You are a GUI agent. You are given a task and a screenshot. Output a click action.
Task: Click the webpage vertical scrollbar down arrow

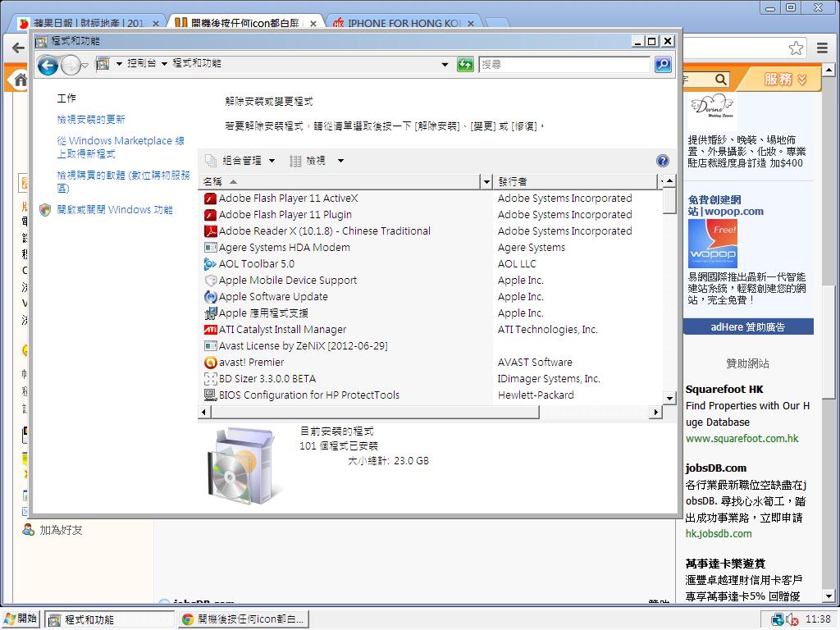tap(829, 596)
